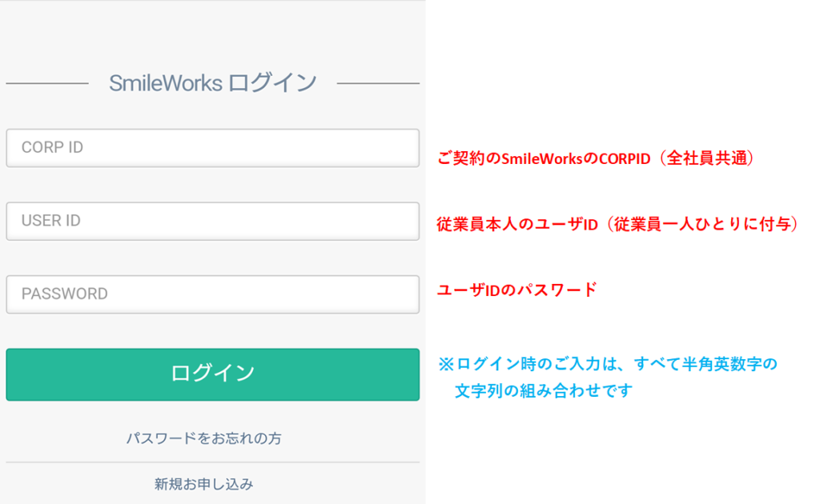820x504 pixels.
Task: Select the PASSWORD input field
Action: point(212,294)
